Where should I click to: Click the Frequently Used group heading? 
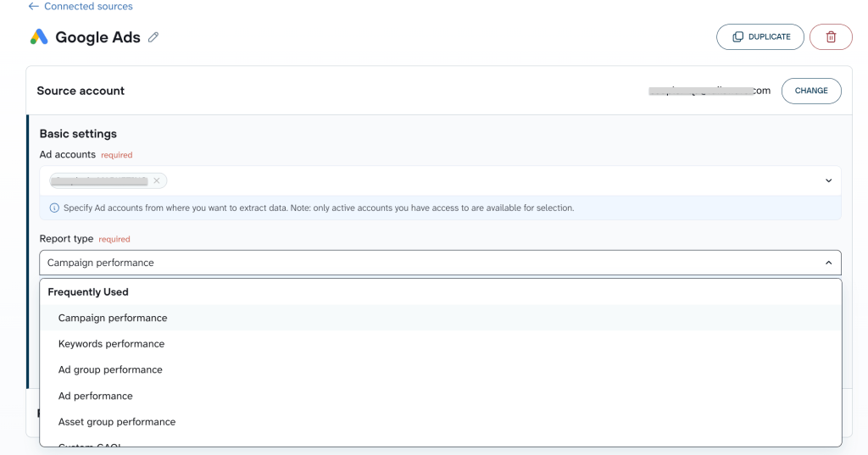[88, 291]
